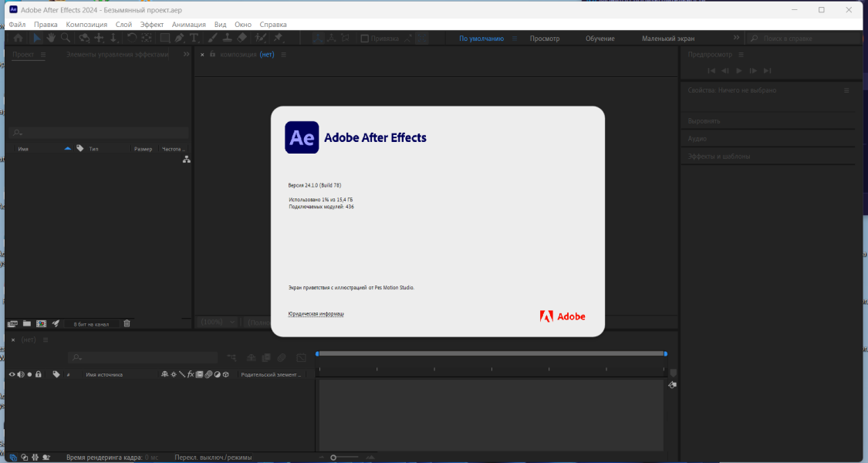Image resolution: width=868 pixels, height=463 pixels.
Task: Toggle the Layer Switches pane at timeline bottom
Action: [13, 458]
